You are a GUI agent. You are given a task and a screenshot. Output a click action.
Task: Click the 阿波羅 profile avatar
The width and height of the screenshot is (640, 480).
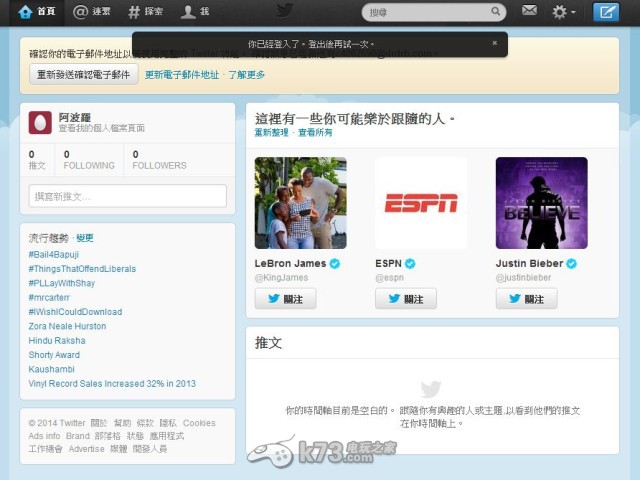click(40, 122)
